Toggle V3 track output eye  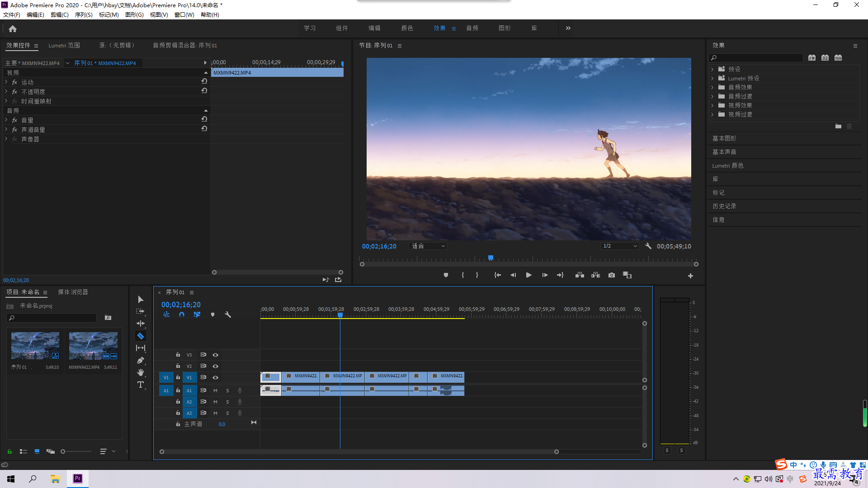[x=216, y=355]
